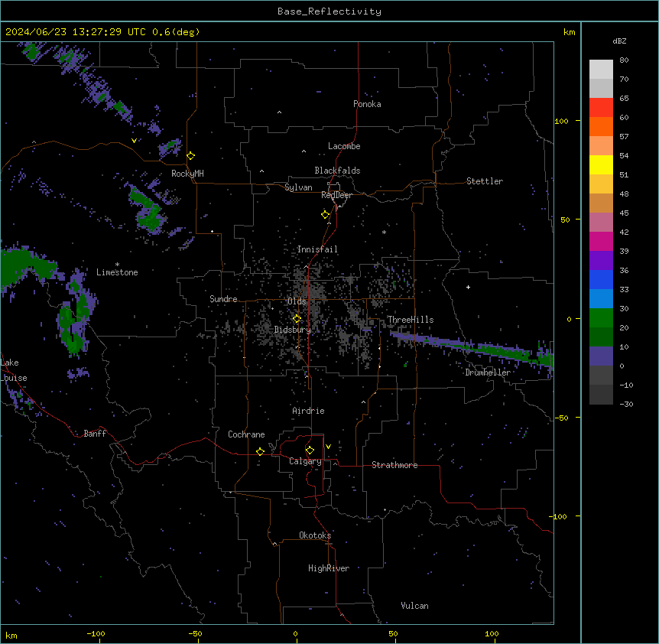Click the Calgary label

pos(306,461)
